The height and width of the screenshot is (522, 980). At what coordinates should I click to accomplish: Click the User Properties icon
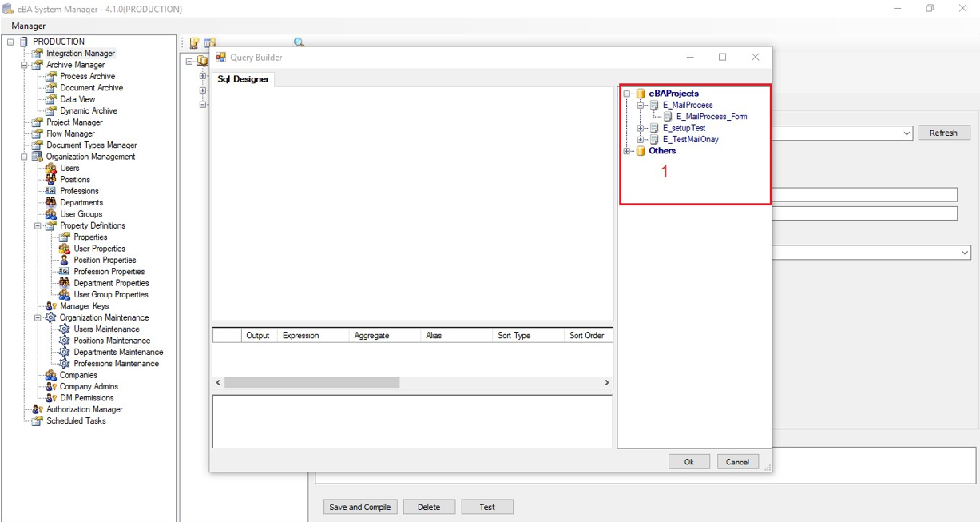pos(64,249)
